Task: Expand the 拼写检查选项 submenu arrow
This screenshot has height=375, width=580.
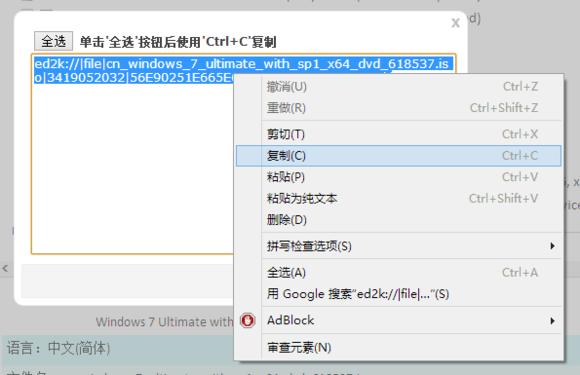Action: click(552, 246)
